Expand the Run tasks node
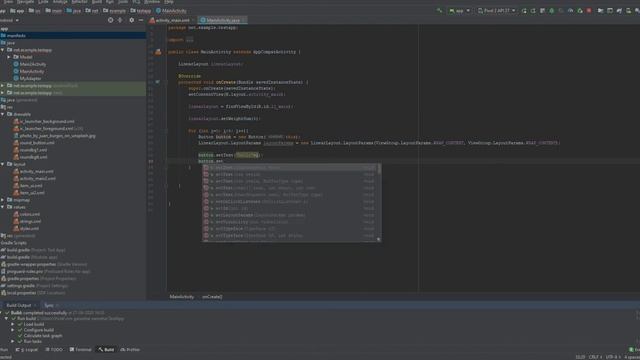This screenshot has width=640, height=360. tap(13, 341)
